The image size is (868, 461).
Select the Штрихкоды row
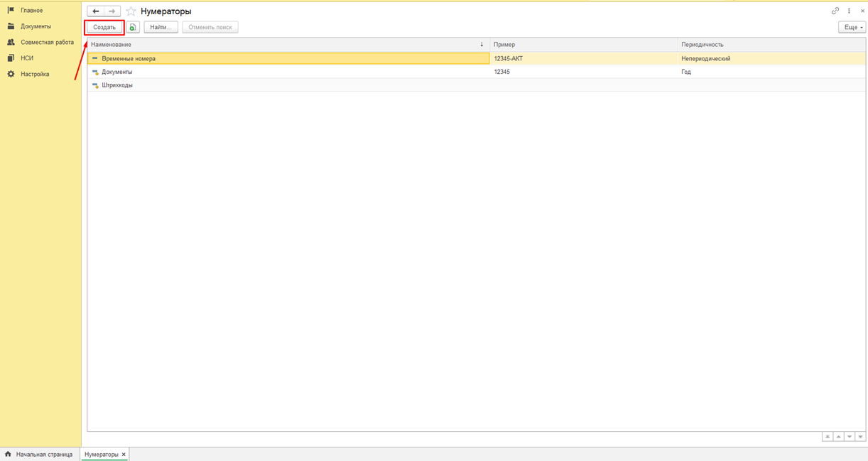coord(476,85)
